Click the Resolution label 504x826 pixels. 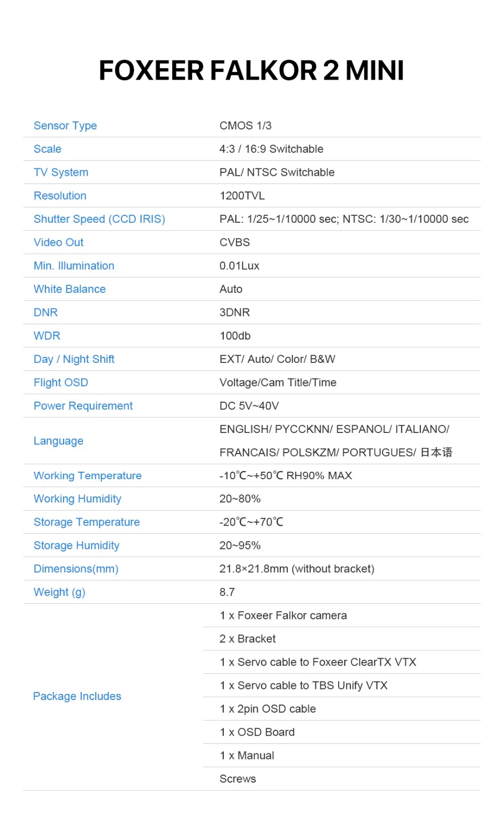60,196
